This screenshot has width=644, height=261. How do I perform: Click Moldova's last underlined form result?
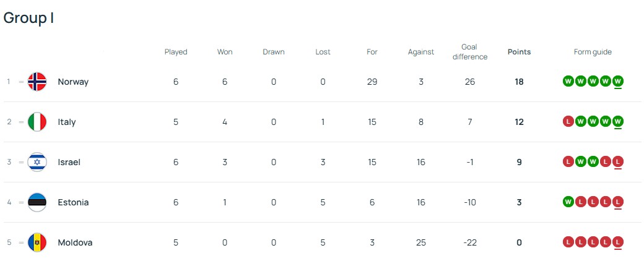point(618,242)
